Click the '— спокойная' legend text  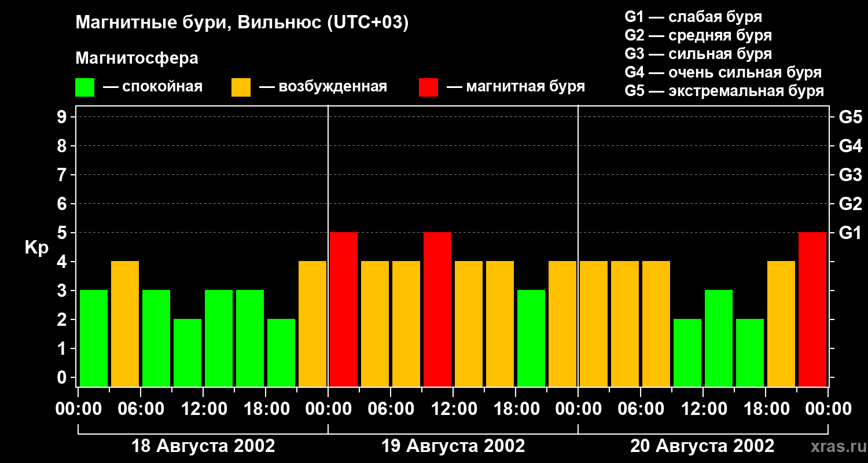coord(153,87)
